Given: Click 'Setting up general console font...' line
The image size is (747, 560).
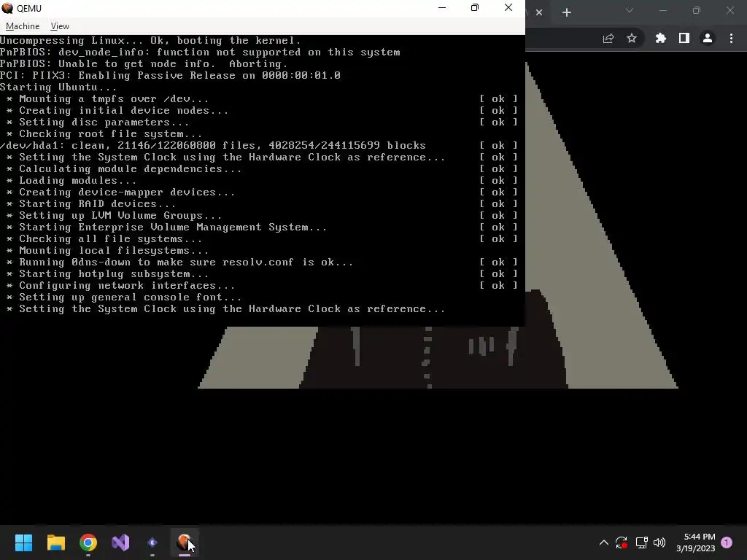Looking at the screenshot, I should (x=124, y=297).
